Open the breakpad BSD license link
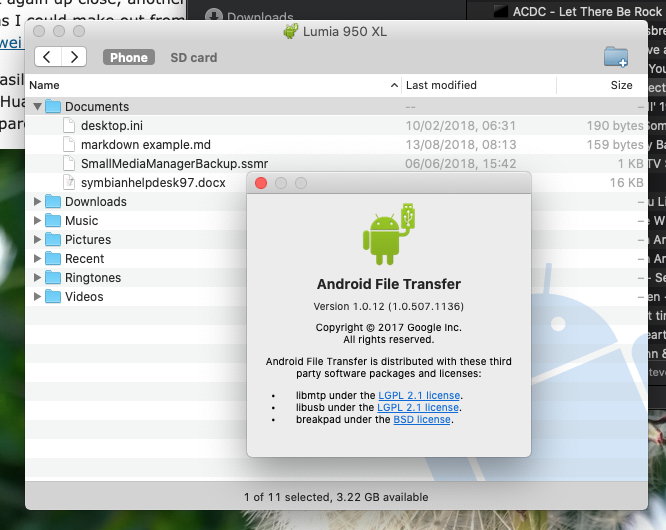The height and width of the screenshot is (530, 666). (x=422, y=420)
